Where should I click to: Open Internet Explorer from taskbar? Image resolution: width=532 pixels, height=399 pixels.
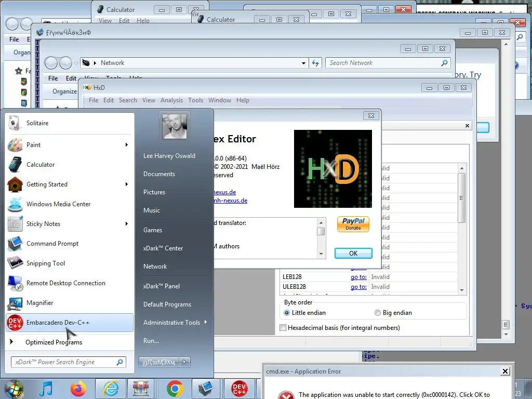tap(111, 389)
